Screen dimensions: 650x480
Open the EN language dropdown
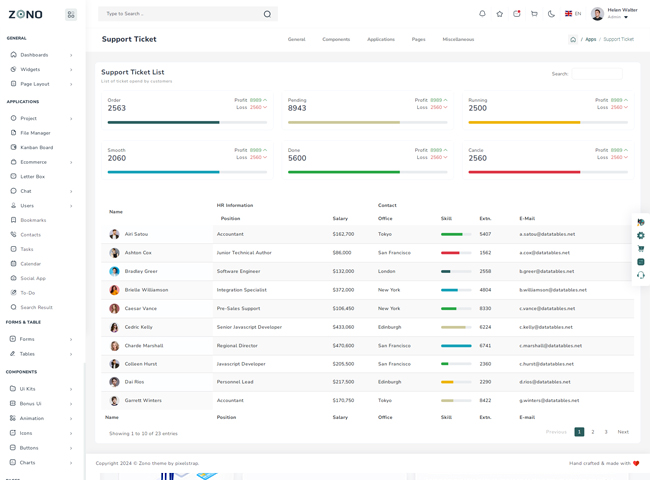573,14
